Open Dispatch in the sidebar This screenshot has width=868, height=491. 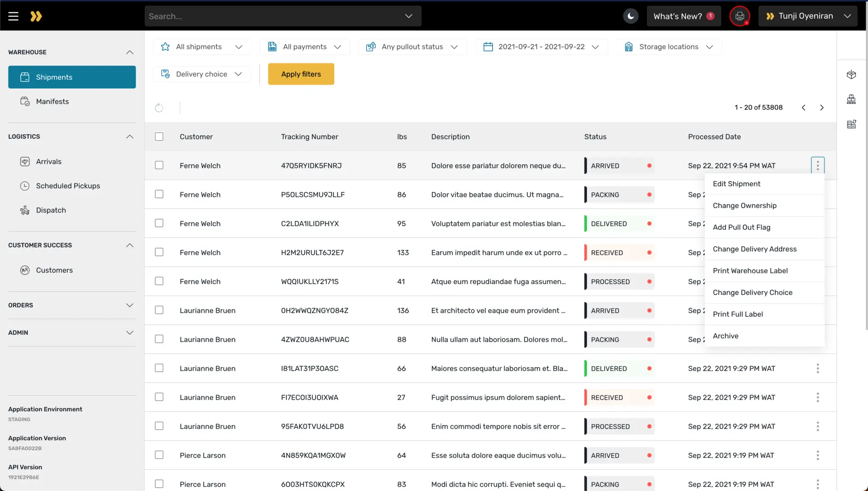(x=72, y=210)
